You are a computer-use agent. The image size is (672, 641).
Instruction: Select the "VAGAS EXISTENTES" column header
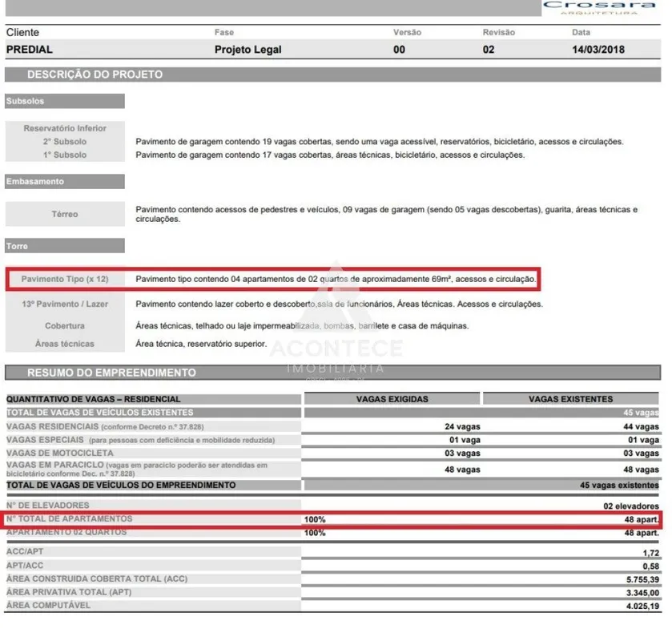pyautogui.click(x=570, y=399)
